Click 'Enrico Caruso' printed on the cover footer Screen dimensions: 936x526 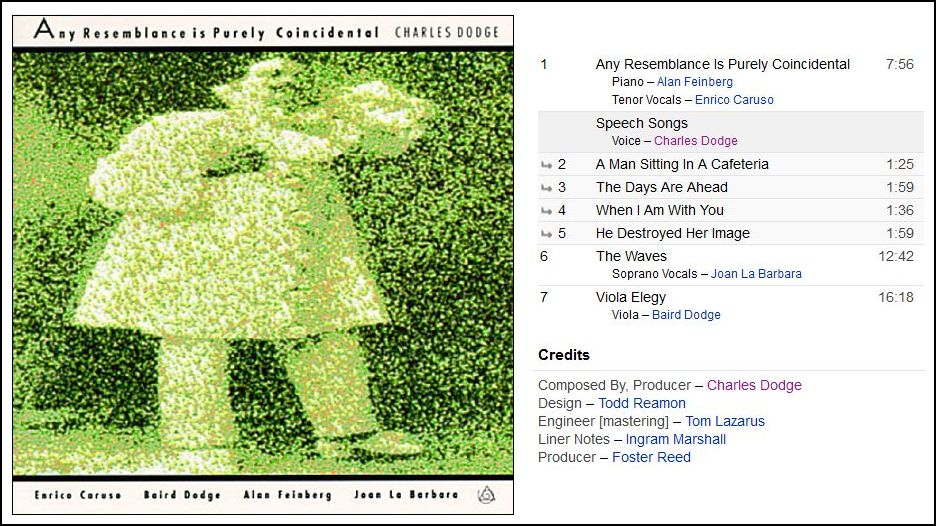coord(78,495)
